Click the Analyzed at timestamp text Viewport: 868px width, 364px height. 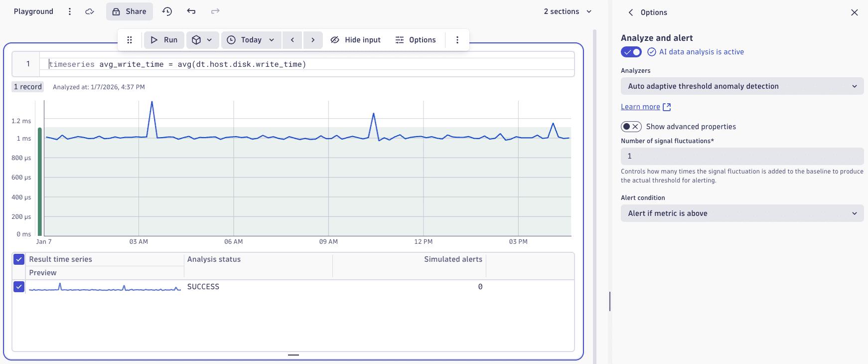(99, 87)
